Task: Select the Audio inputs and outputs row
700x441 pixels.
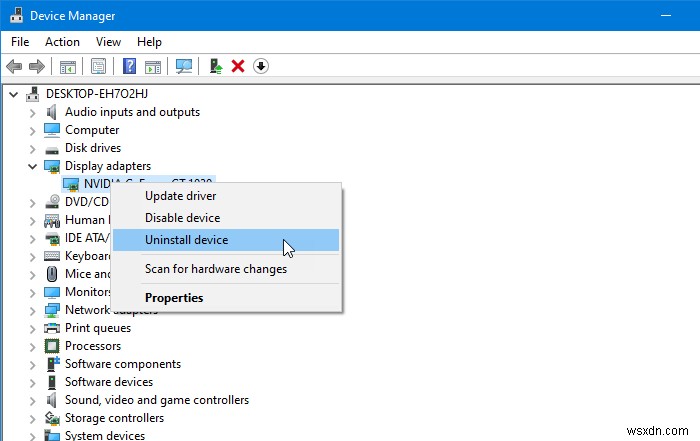Action: [132, 112]
